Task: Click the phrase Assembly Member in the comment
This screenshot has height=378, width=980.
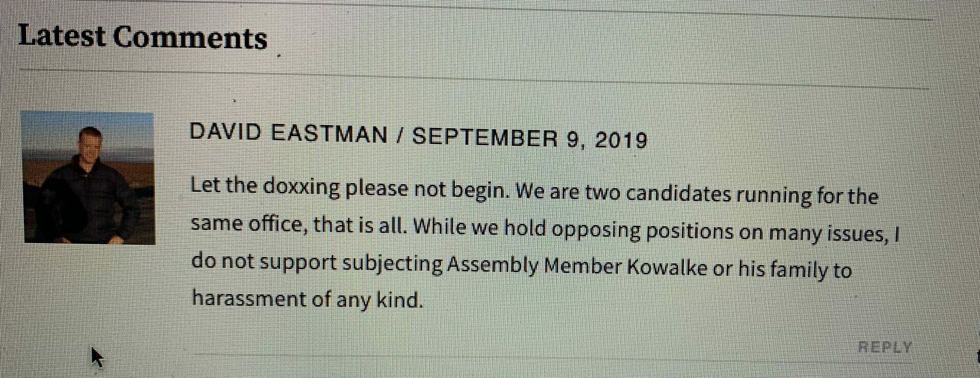Action: click(x=534, y=266)
